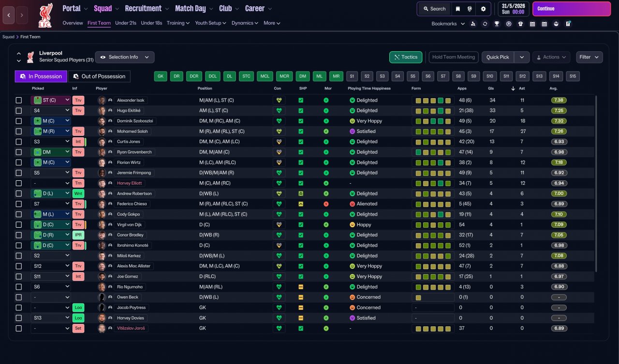Click Alexander Isak's 7.38 average rating
Screen dimensions: 619x364
(x=559, y=100)
